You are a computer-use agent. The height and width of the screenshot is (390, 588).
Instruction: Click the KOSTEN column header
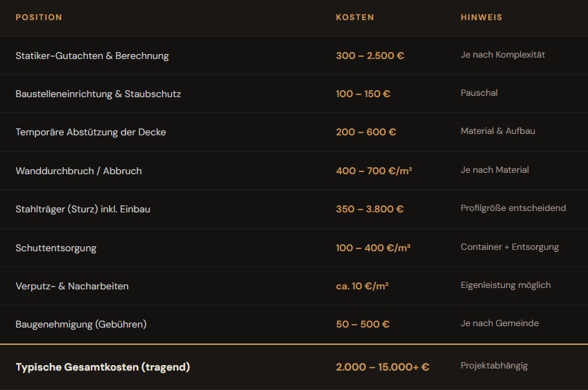[x=355, y=17]
